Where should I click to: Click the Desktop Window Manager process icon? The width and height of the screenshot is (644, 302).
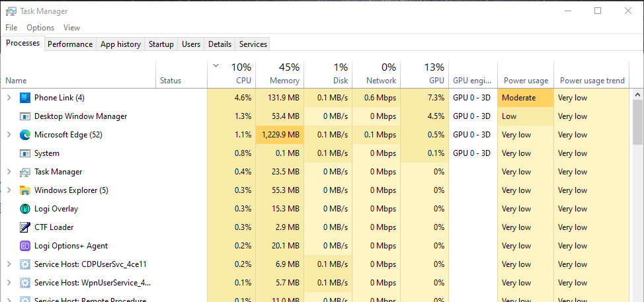(x=25, y=116)
